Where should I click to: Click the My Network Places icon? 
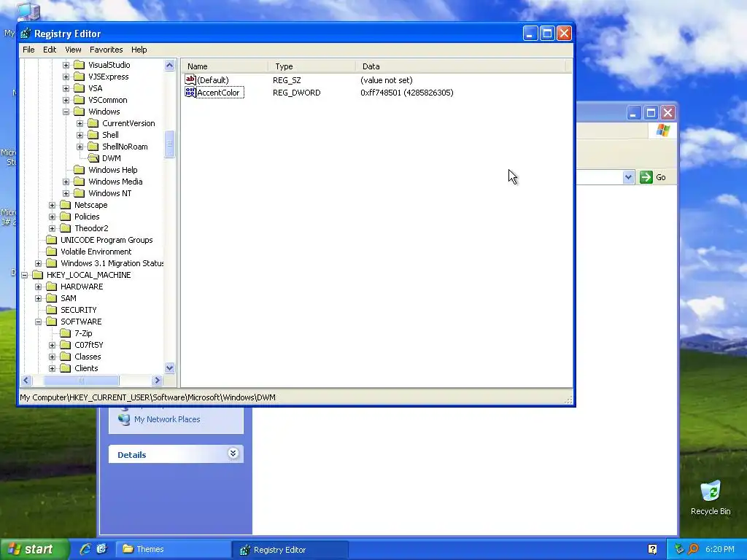(x=124, y=419)
